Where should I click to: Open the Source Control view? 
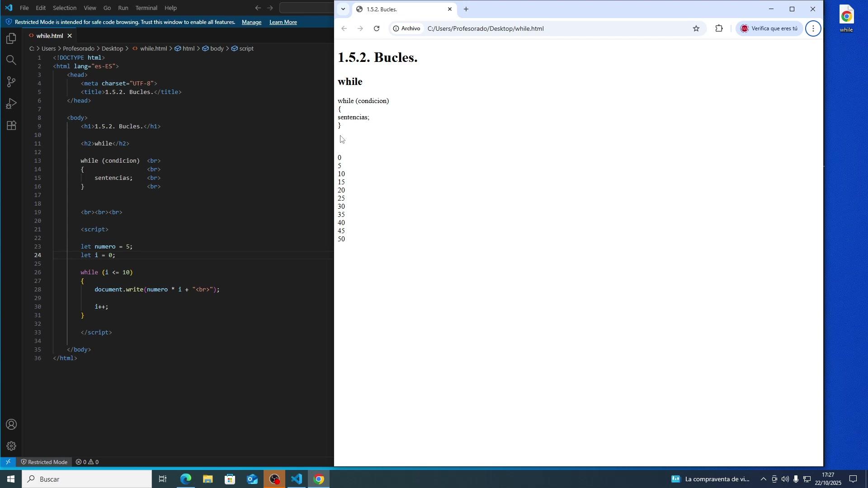[11, 82]
